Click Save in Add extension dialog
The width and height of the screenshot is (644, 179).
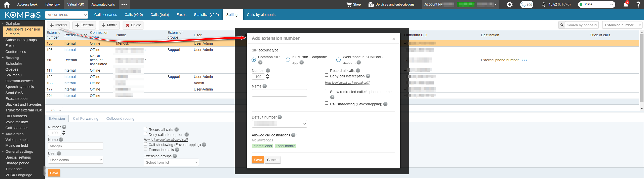[258, 160]
